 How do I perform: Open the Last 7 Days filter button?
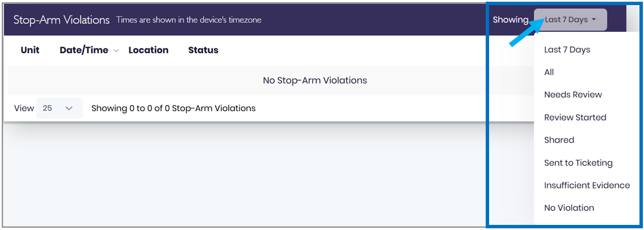570,20
